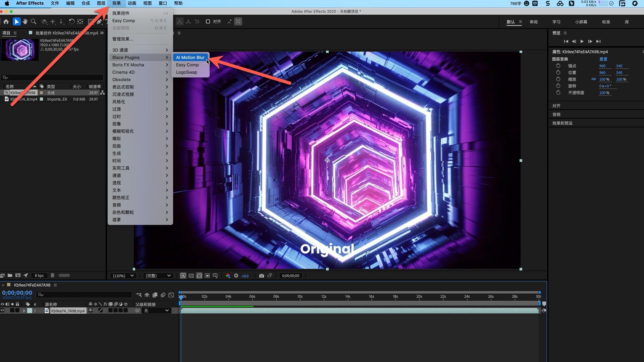The width and height of the screenshot is (644, 362).
Task: Take snapshot with camera icon
Action: coord(261,276)
